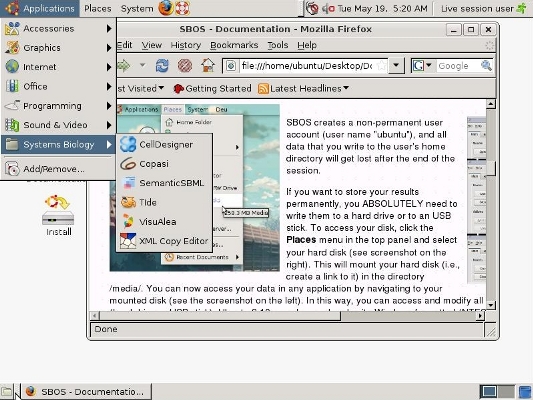
Task: Open search engine selector dropdown
Action: click(422, 66)
